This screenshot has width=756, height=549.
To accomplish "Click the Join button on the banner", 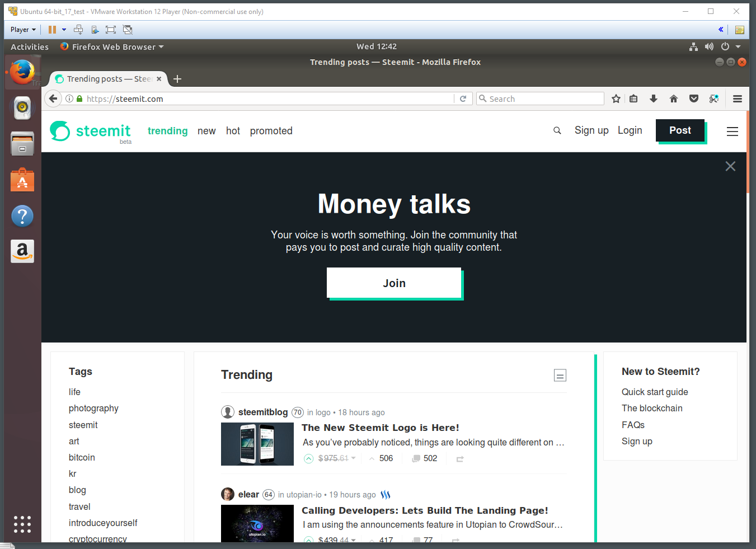I will pos(394,283).
